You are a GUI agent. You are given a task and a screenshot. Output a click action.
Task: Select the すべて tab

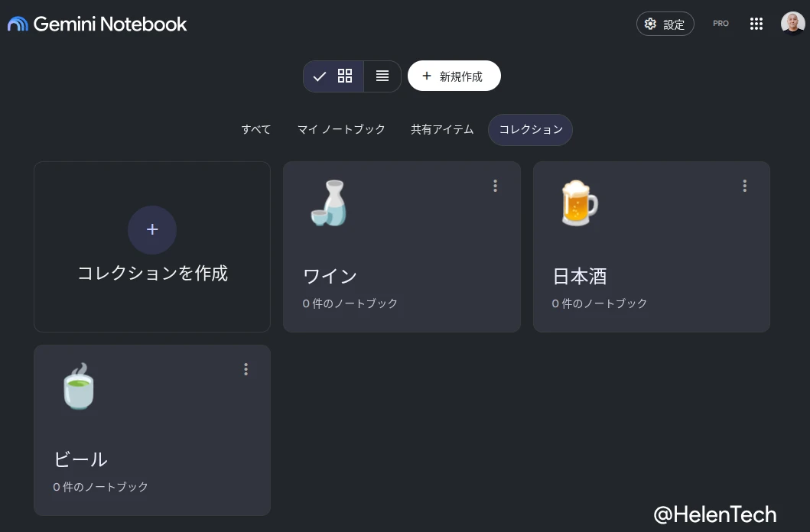[x=256, y=129]
